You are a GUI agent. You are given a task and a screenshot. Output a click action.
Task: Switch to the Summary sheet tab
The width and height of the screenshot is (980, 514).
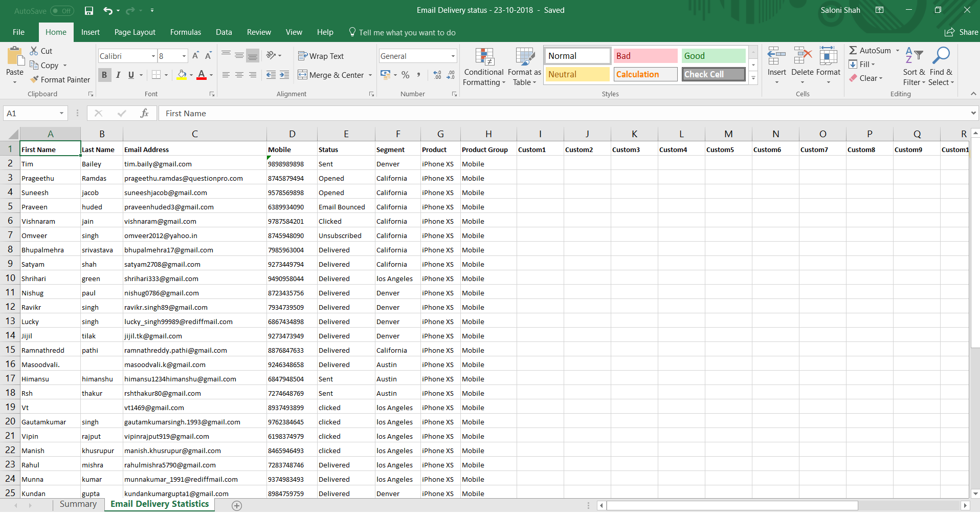click(x=78, y=504)
